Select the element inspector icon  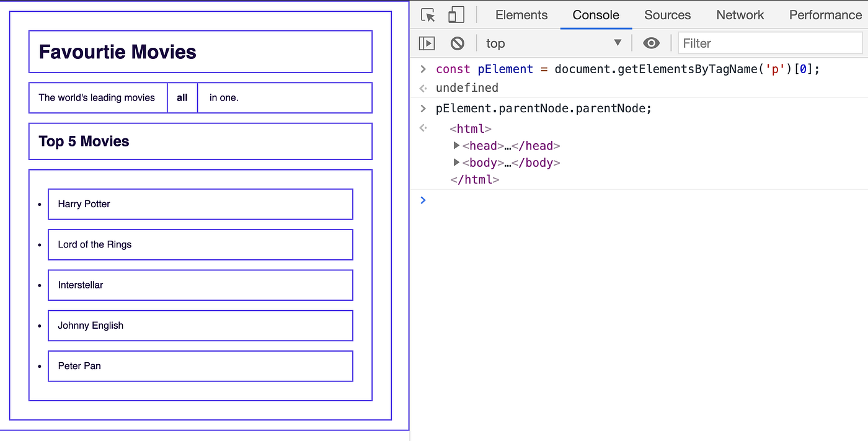[427, 14]
